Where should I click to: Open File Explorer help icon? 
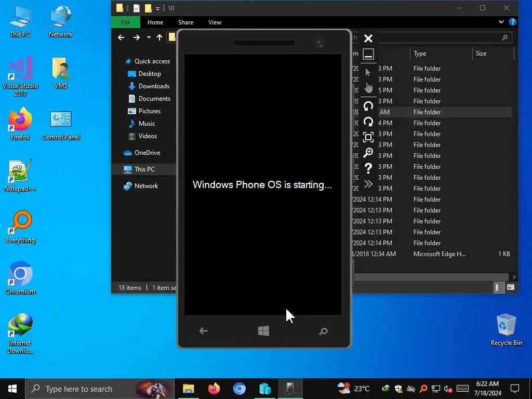513,22
